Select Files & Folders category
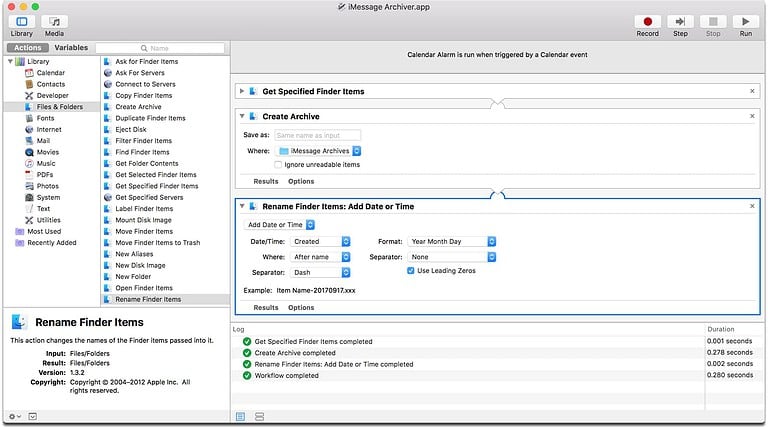 point(59,107)
